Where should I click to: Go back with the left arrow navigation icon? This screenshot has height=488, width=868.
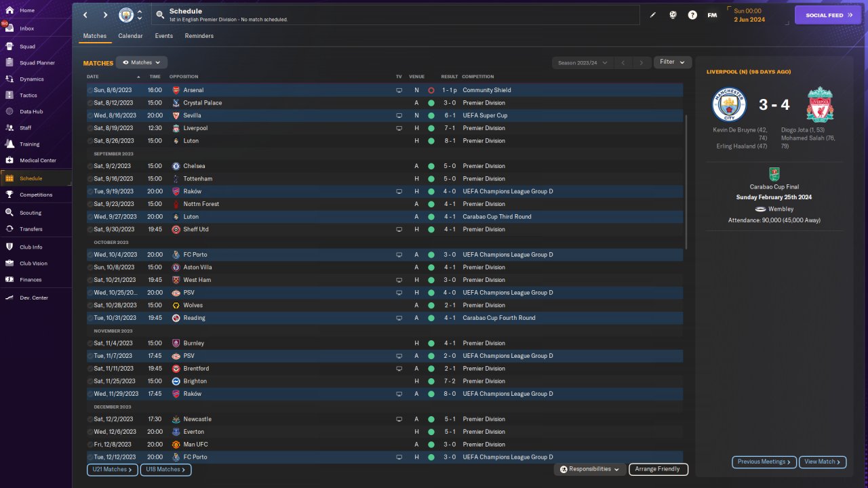pyautogui.click(x=85, y=15)
